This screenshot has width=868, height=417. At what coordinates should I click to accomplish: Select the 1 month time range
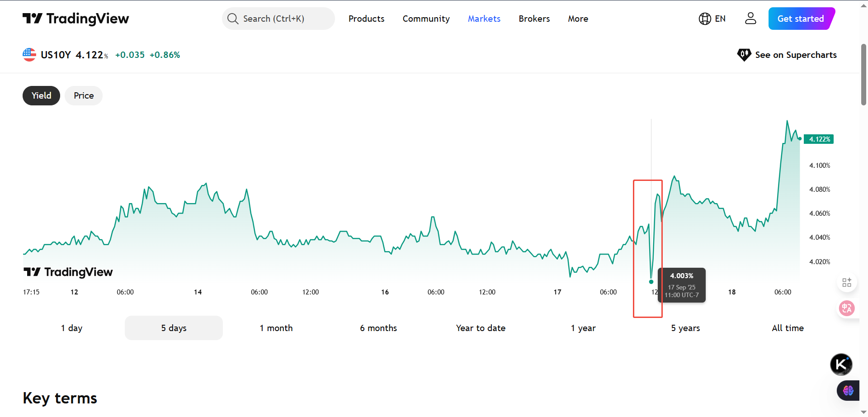click(x=276, y=328)
